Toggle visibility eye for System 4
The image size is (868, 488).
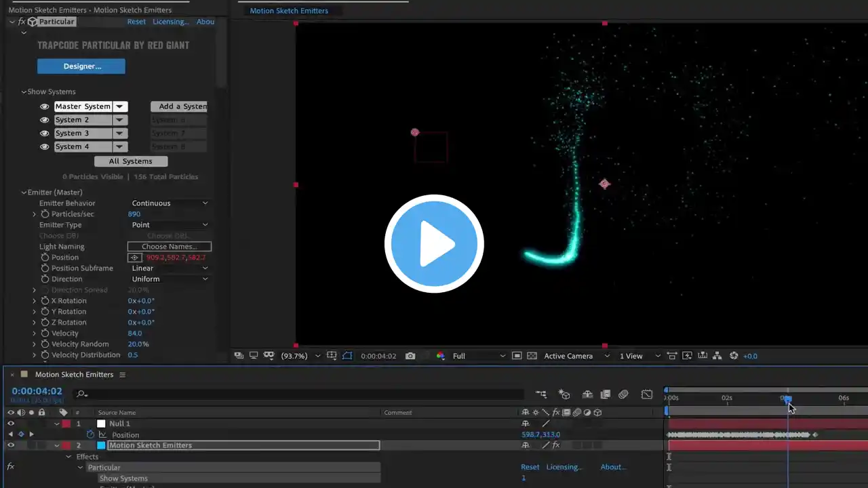pos(45,147)
